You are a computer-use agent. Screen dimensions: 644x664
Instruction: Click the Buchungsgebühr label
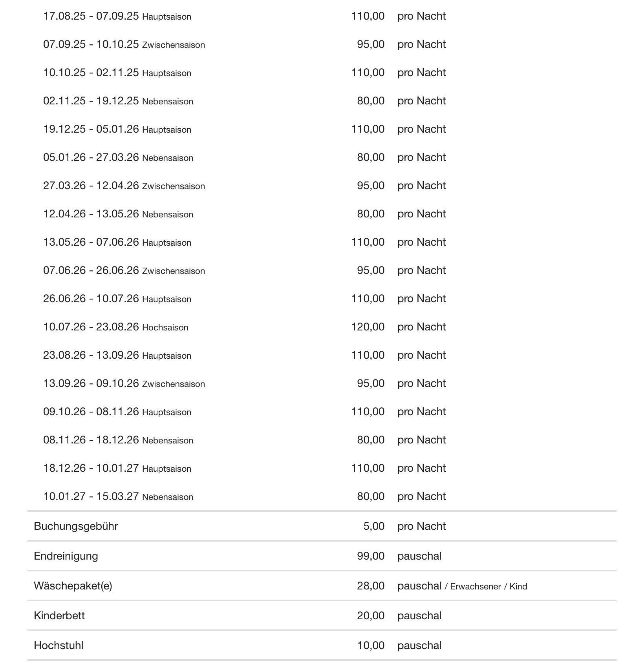[76, 526]
